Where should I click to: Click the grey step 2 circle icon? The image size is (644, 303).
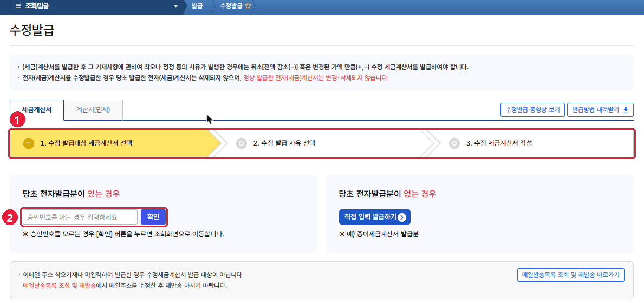pyautogui.click(x=242, y=143)
